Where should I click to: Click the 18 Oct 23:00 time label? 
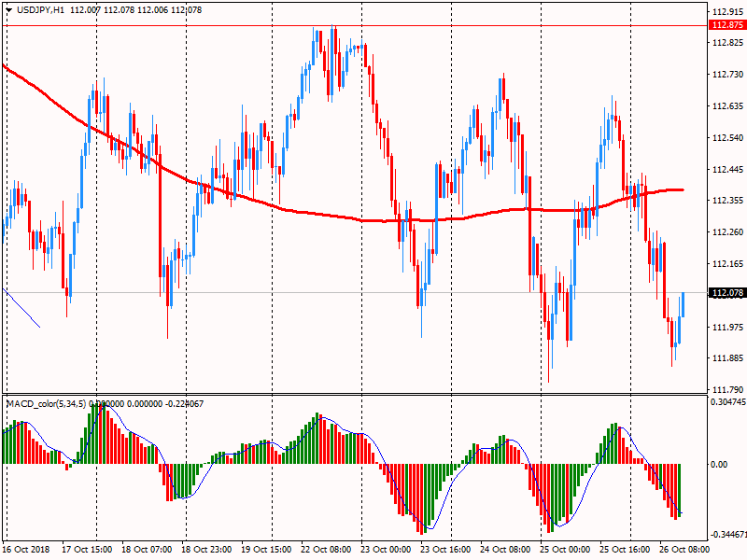206,550
